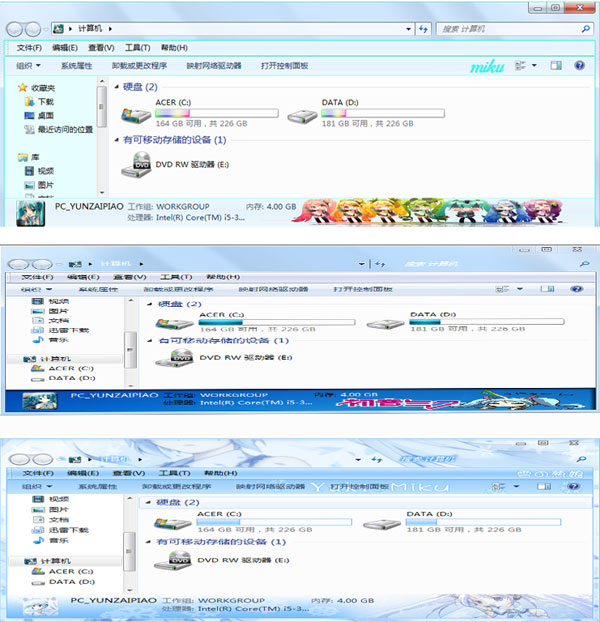This screenshot has width=600, height=622.
Task: Collapse Hard Disks group in middle window
Action: pyautogui.click(x=150, y=304)
